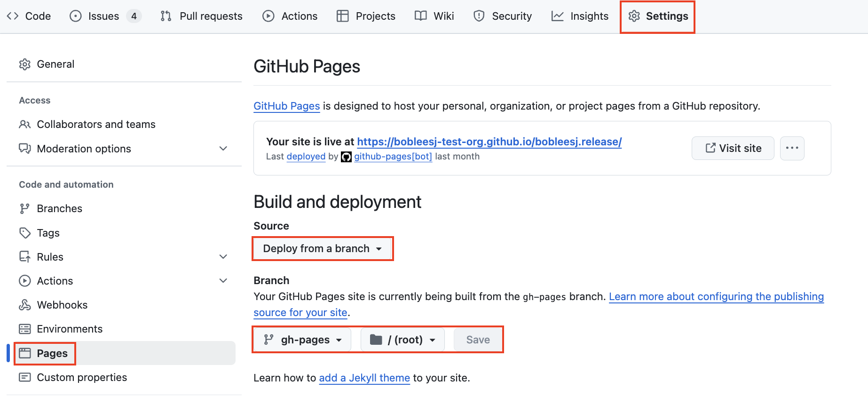Open the GitHub Pages documentation link
The image size is (868, 397).
[x=287, y=106]
